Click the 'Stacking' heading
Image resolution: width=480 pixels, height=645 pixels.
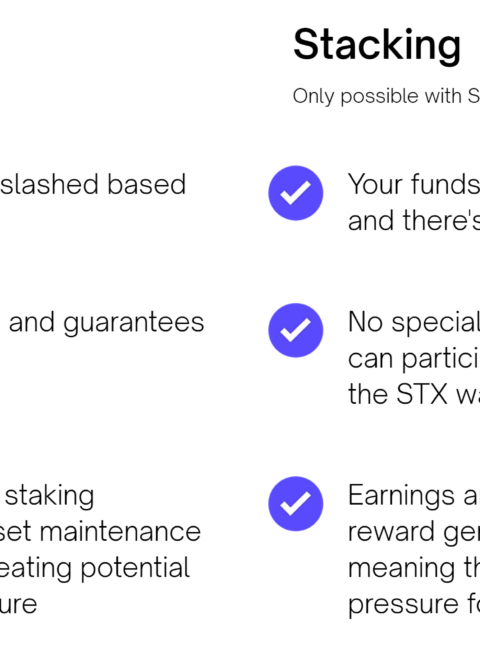click(377, 46)
